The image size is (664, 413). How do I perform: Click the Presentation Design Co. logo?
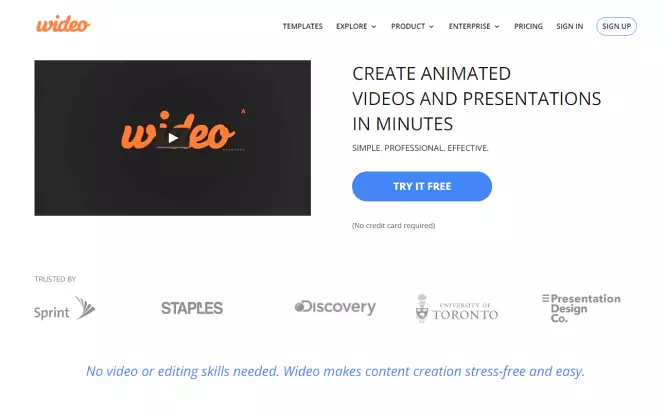(581, 308)
